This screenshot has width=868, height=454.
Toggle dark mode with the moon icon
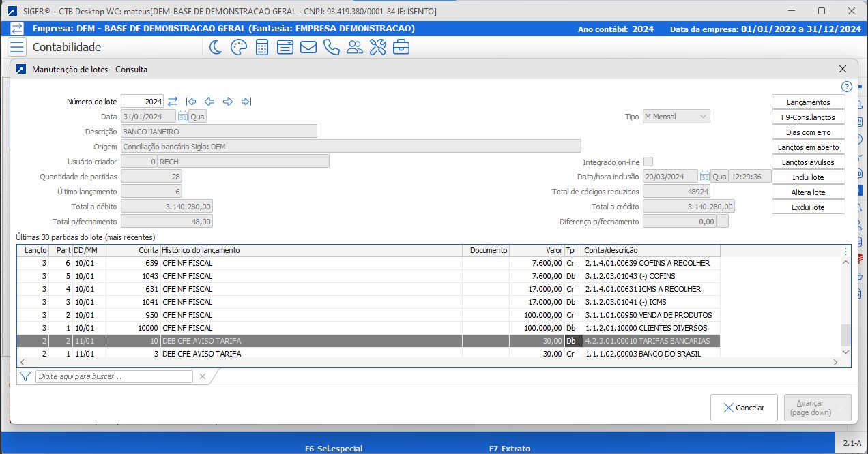coord(216,47)
